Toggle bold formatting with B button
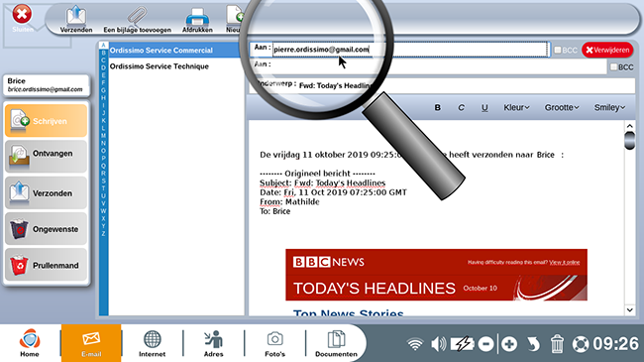The image size is (644, 362). click(437, 107)
